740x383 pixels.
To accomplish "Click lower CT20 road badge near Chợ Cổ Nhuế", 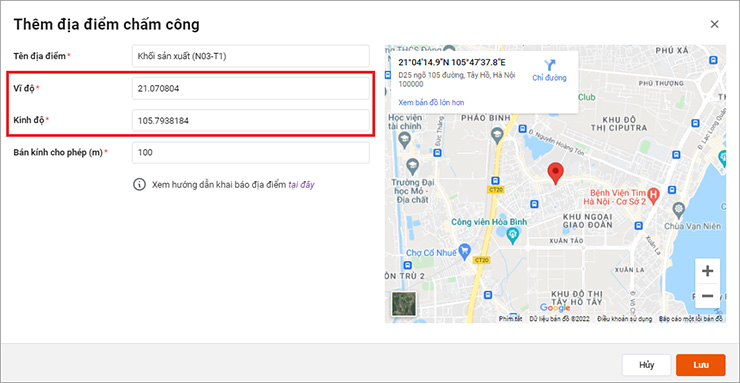I will click(x=481, y=260).
